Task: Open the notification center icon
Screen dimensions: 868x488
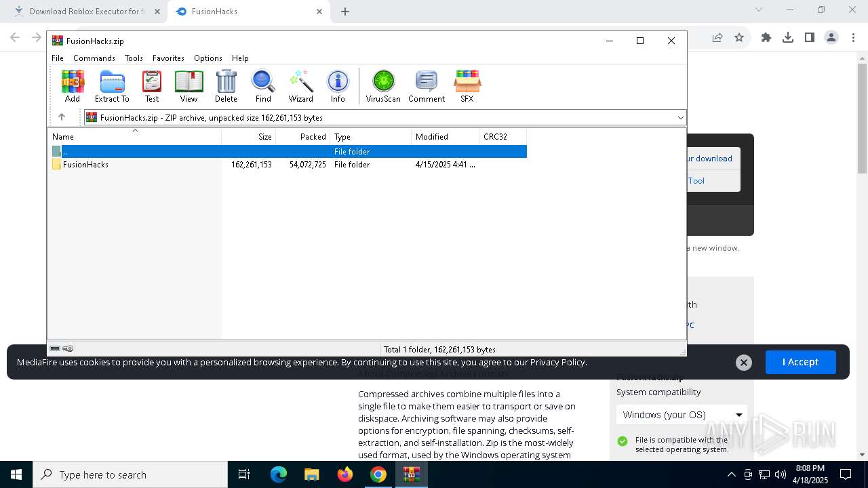Action: (846, 474)
